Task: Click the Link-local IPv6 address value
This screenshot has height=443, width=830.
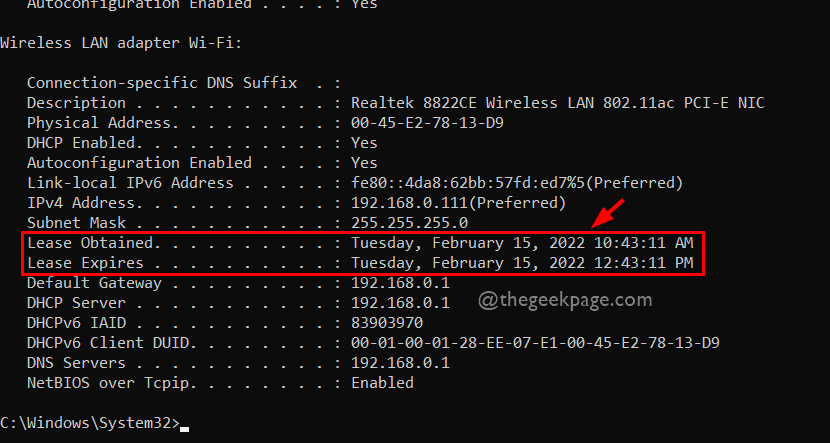Action: point(516,183)
